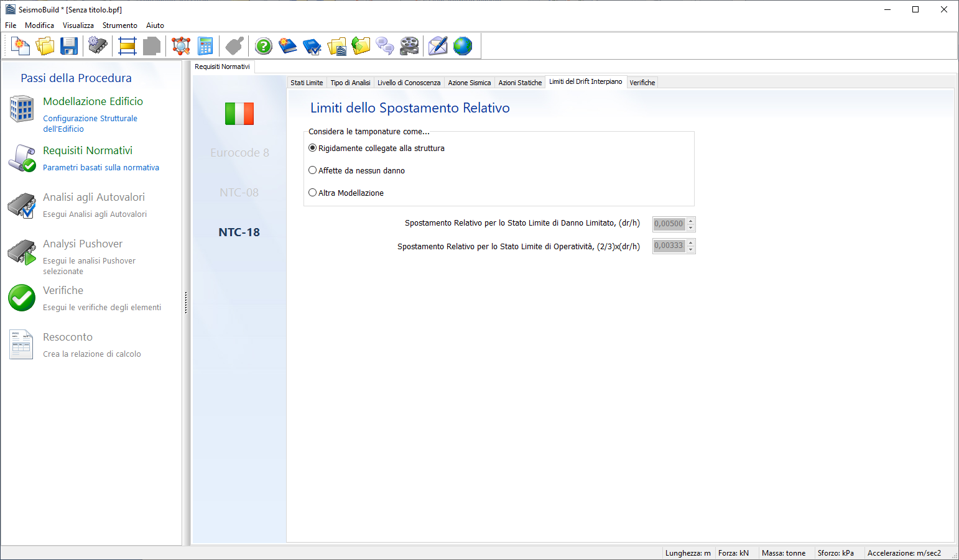Select 'Affette da nessun danno' radio button
Image resolution: width=959 pixels, height=560 pixels.
(313, 170)
